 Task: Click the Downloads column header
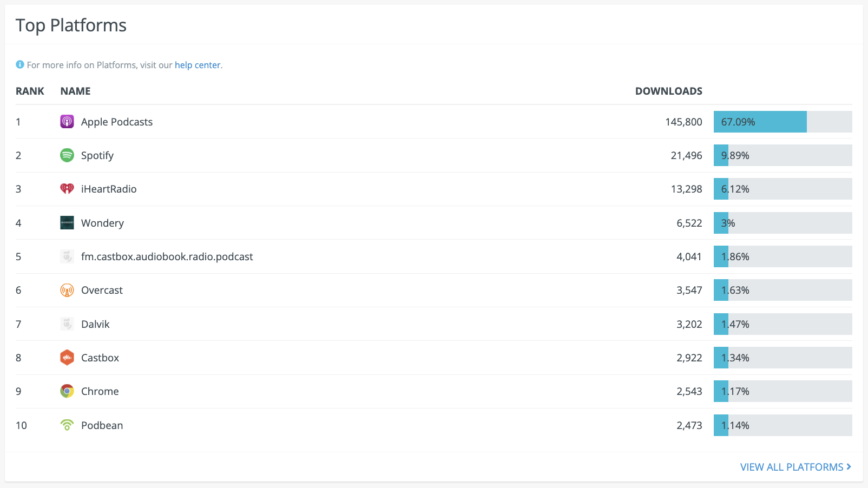click(668, 91)
